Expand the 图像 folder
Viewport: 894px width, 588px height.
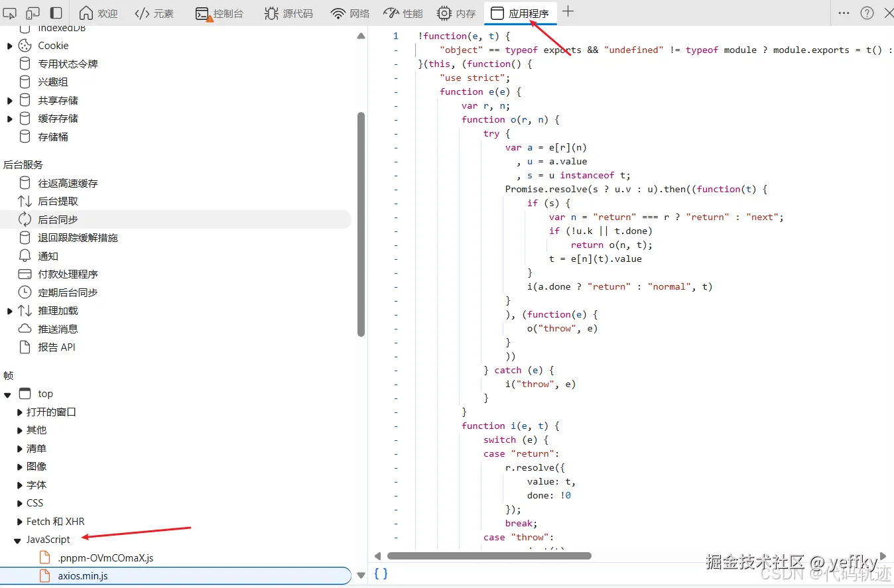[19, 467]
